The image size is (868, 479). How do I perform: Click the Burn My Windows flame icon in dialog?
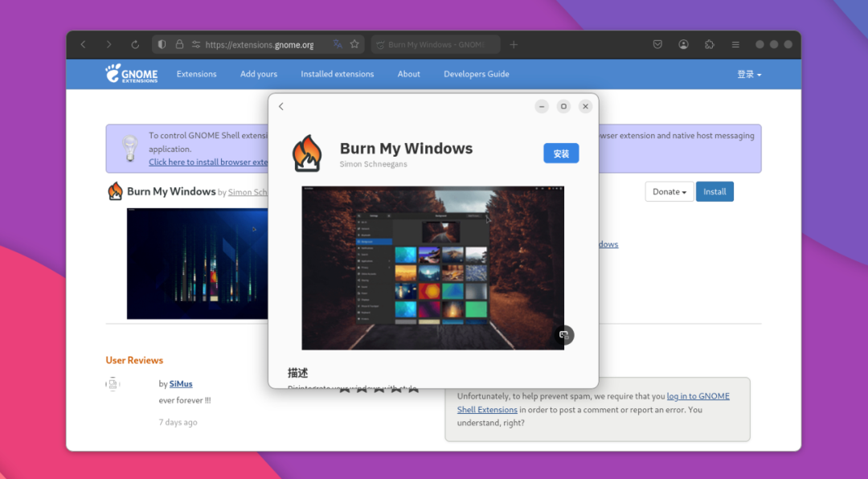(x=307, y=154)
